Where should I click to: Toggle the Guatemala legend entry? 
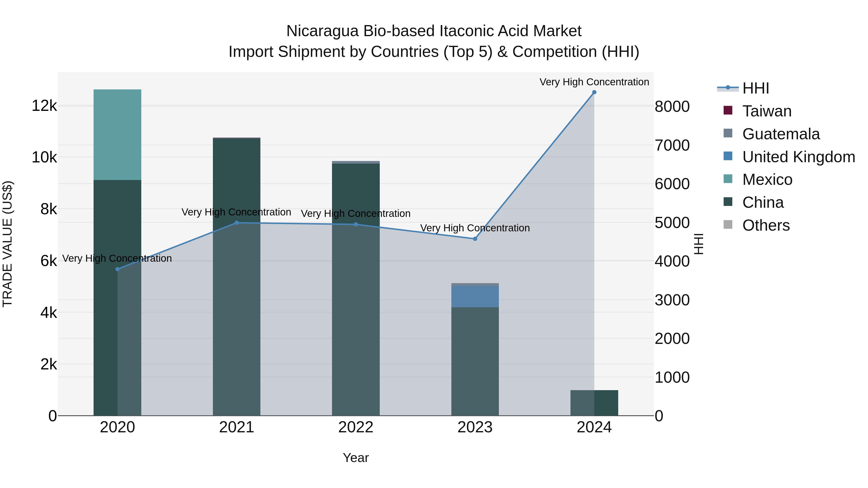pos(771,134)
